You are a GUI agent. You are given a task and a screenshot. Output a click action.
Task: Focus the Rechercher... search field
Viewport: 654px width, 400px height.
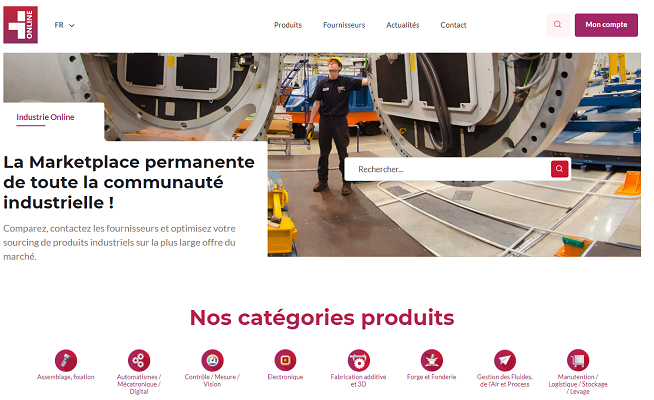pyautogui.click(x=448, y=169)
